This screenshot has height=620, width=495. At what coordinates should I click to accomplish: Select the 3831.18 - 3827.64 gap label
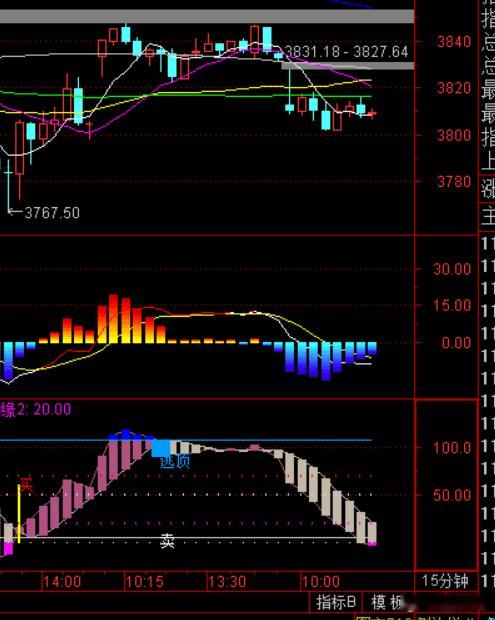point(346,52)
